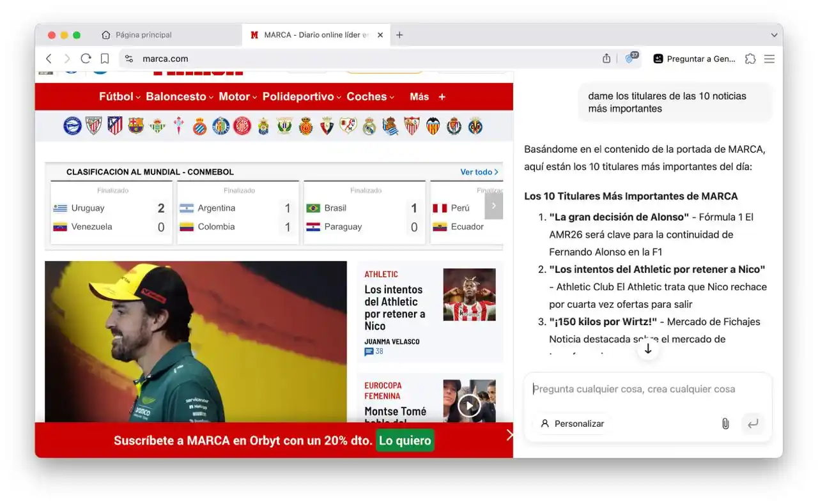Open the FC Barcelona crest
The width and height of the screenshot is (818, 504).
[136, 125]
